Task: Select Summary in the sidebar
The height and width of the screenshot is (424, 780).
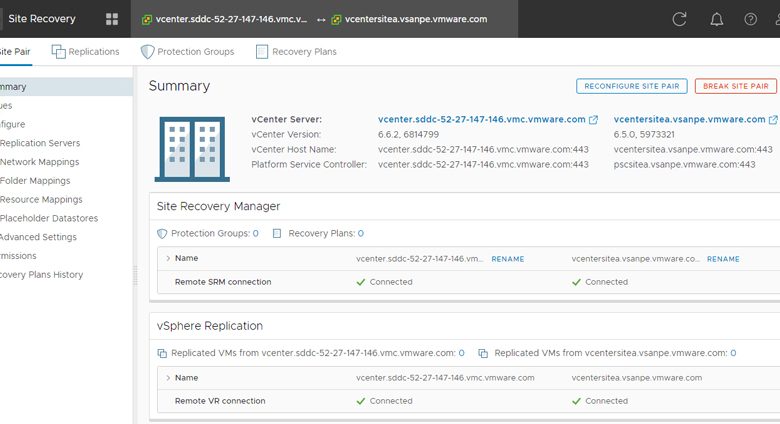Action: pyautogui.click(x=66, y=87)
